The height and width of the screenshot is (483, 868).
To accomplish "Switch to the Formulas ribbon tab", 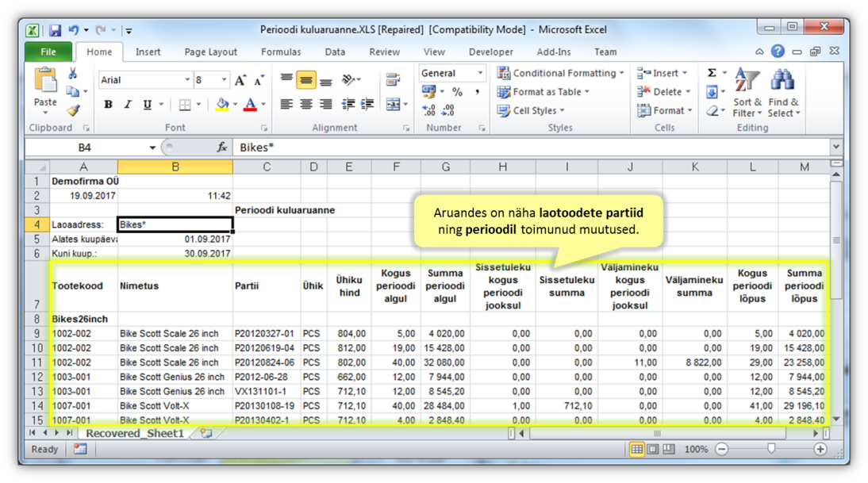I will [281, 52].
